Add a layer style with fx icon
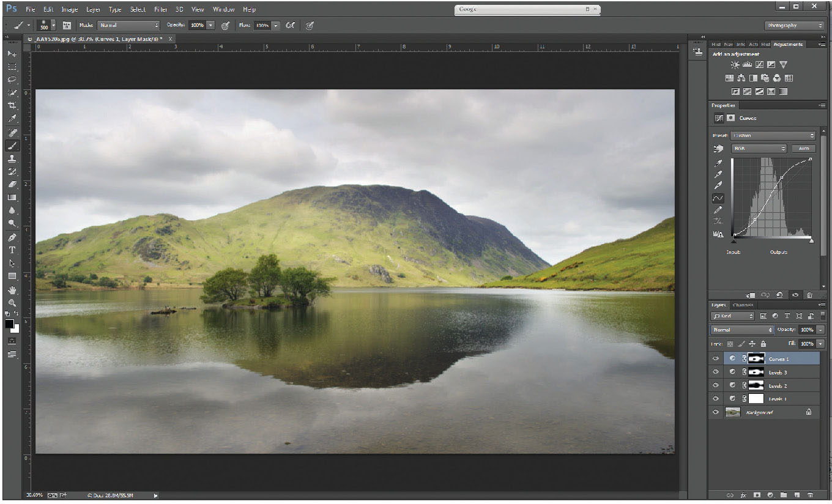Viewport: 832px width, 504px height. pyautogui.click(x=743, y=494)
